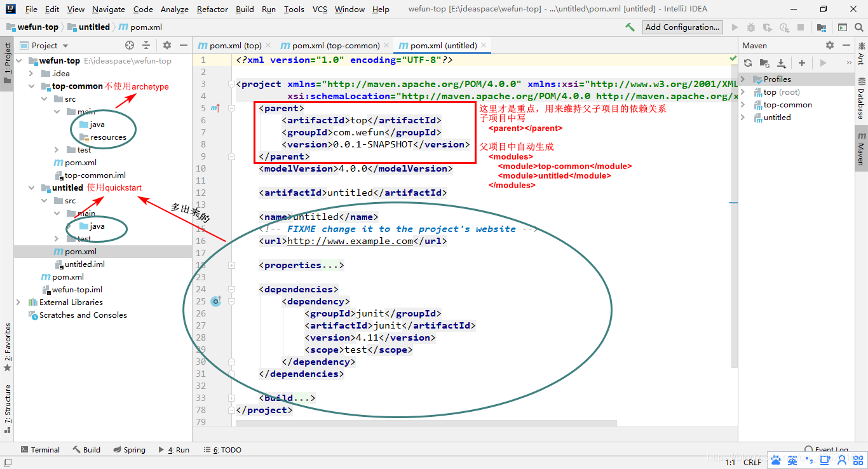Expand the .idea folder
The height and width of the screenshot is (469, 868).
[31, 74]
